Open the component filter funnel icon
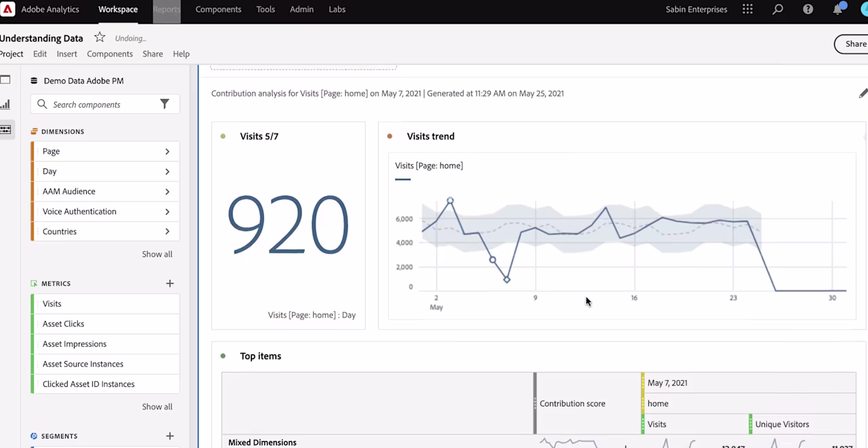Viewport: 868px width, 448px height. tap(165, 104)
